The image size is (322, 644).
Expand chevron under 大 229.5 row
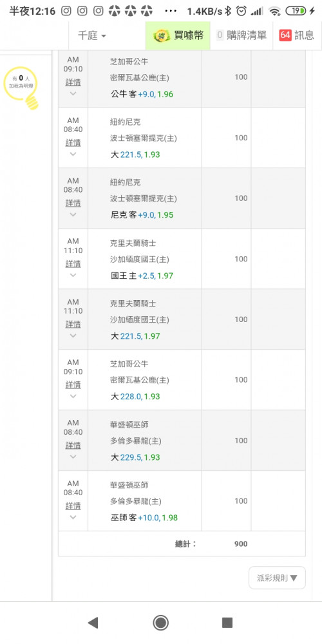73,457
